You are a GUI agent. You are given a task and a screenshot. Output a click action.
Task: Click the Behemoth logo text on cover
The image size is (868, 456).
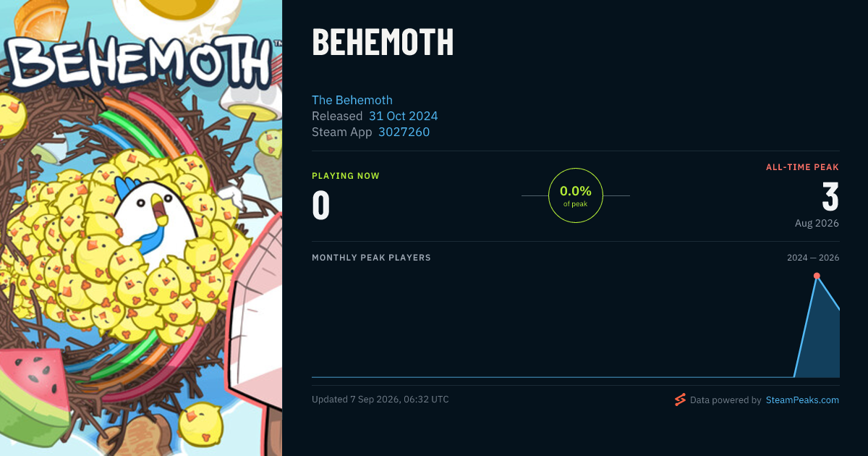pyautogui.click(x=137, y=64)
